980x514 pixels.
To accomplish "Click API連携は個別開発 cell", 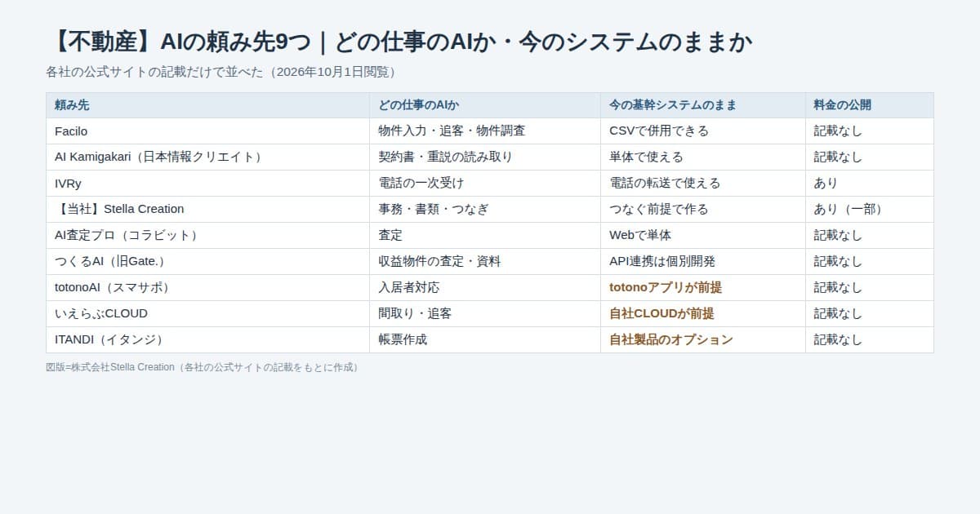I will click(x=703, y=262).
